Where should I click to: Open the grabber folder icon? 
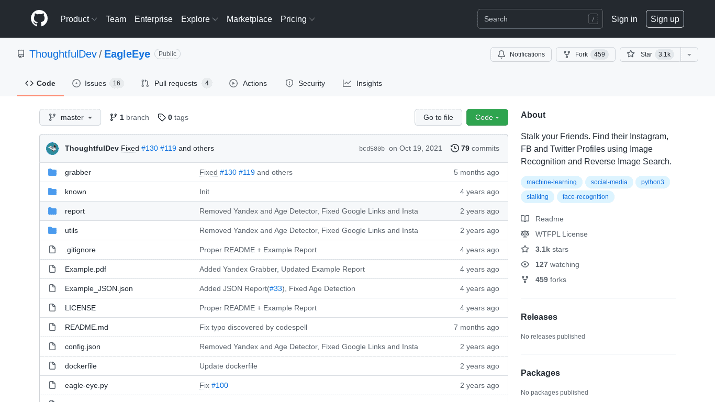pyautogui.click(x=52, y=172)
